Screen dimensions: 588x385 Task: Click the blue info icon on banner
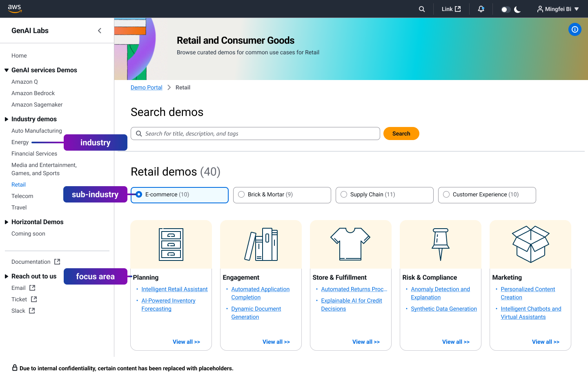pyautogui.click(x=575, y=29)
